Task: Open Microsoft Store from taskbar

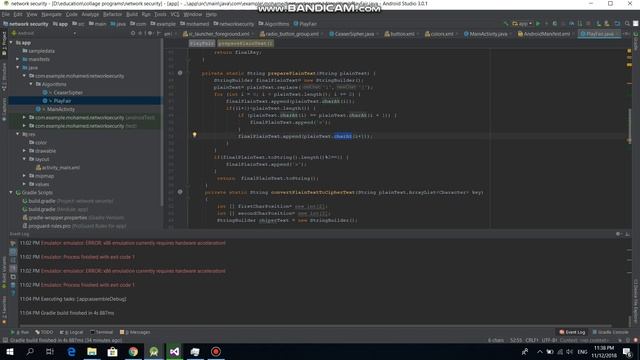Action: 112,351
